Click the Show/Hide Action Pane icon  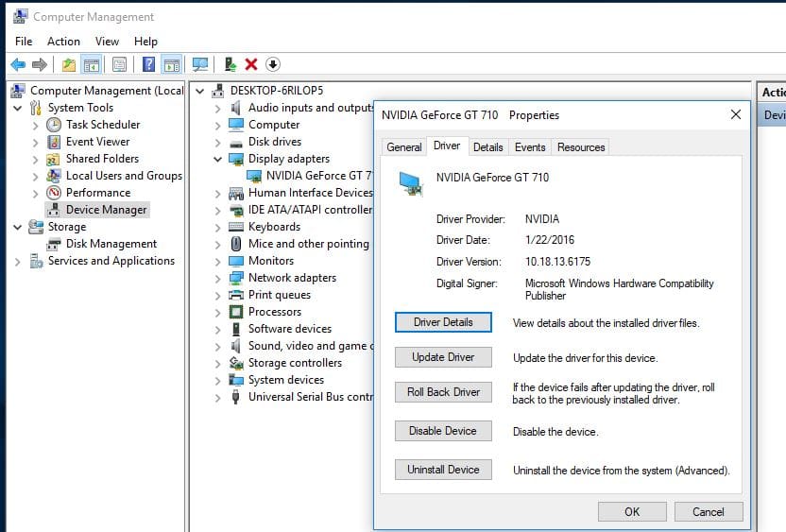(x=171, y=64)
